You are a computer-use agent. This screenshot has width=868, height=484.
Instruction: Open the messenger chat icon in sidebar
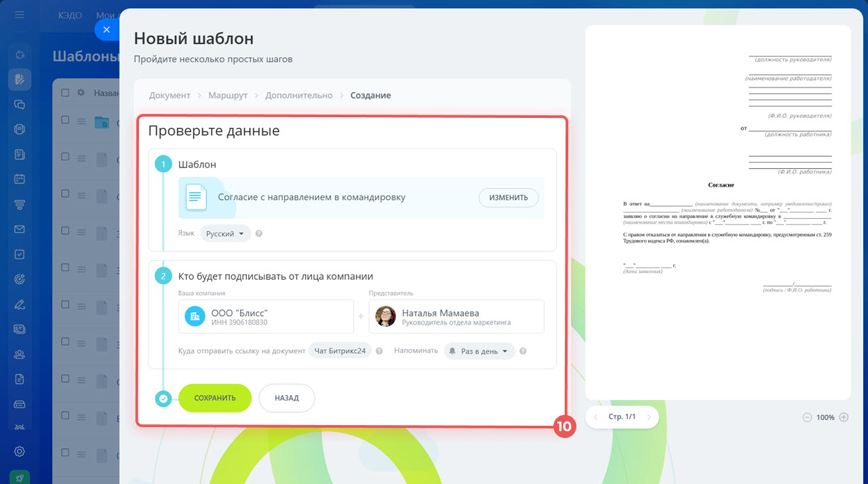click(x=20, y=104)
